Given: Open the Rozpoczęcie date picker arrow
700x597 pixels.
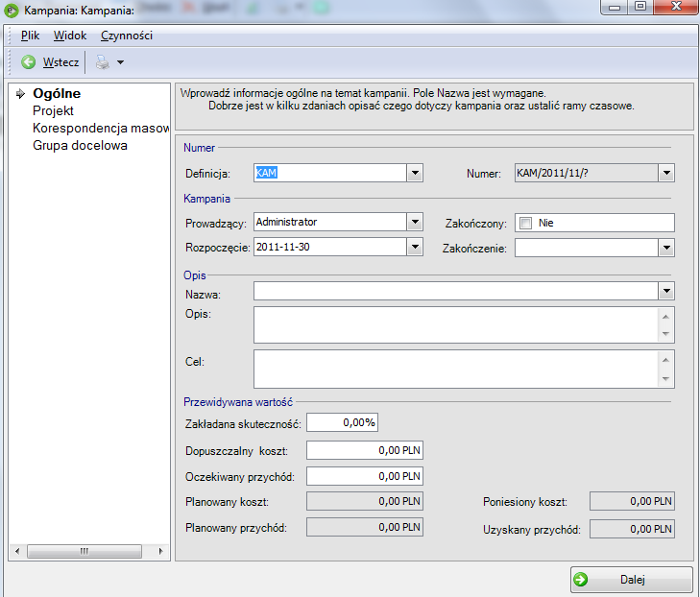Looking at the screenshot, I should click(415, 247).
